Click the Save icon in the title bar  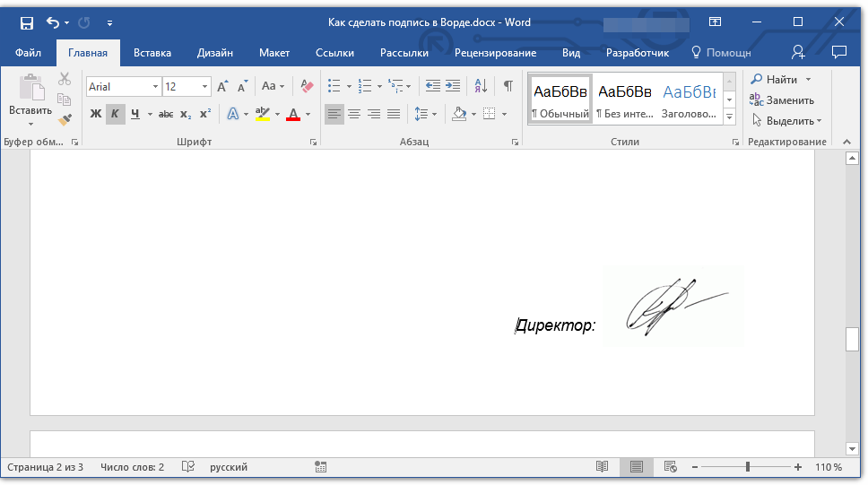(27, 22)
